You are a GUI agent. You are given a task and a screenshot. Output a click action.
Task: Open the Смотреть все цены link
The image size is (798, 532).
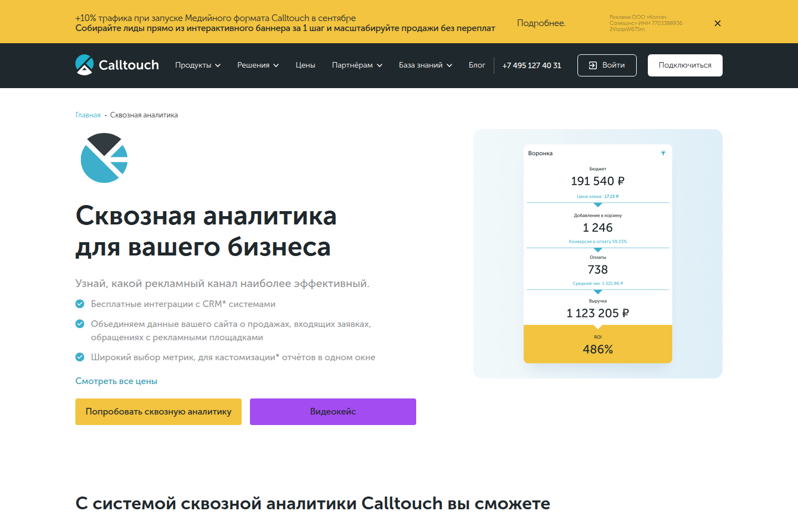(x=116, y=381)
